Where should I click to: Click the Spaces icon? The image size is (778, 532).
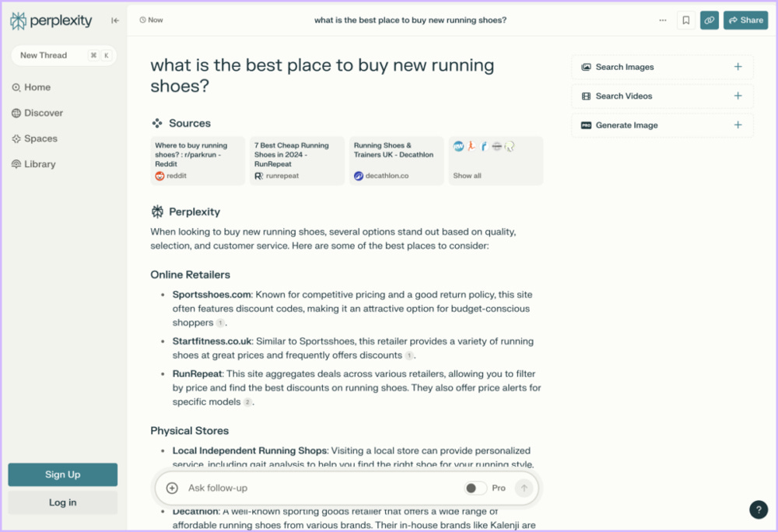click(16, 138)
